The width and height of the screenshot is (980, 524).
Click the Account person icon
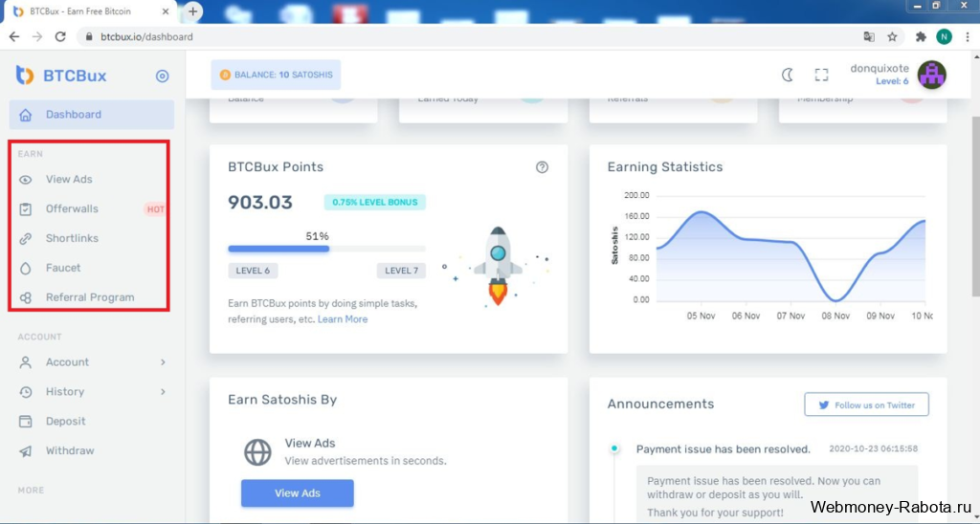25,362
